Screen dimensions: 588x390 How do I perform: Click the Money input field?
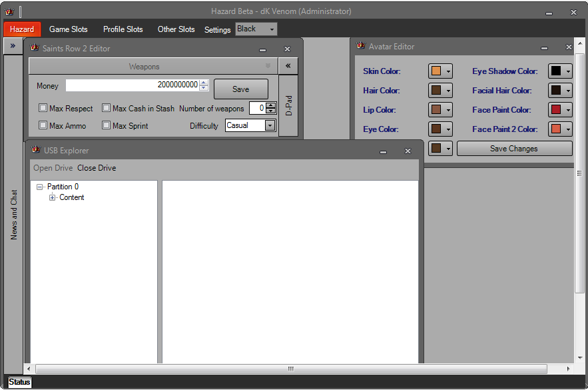[x=132, y=85]
